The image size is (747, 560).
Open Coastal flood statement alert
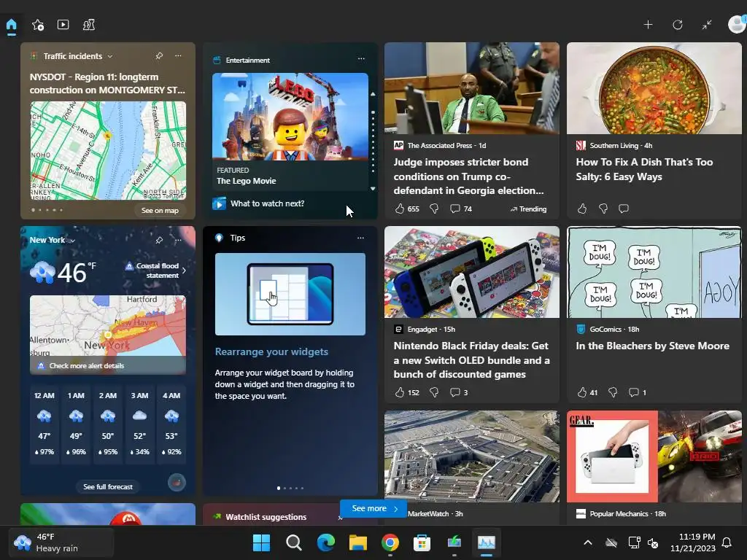156,271
